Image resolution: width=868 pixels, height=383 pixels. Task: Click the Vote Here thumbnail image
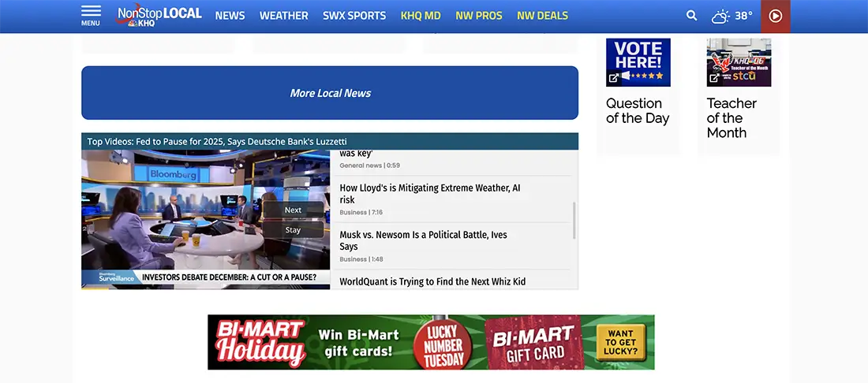(638, 62)
